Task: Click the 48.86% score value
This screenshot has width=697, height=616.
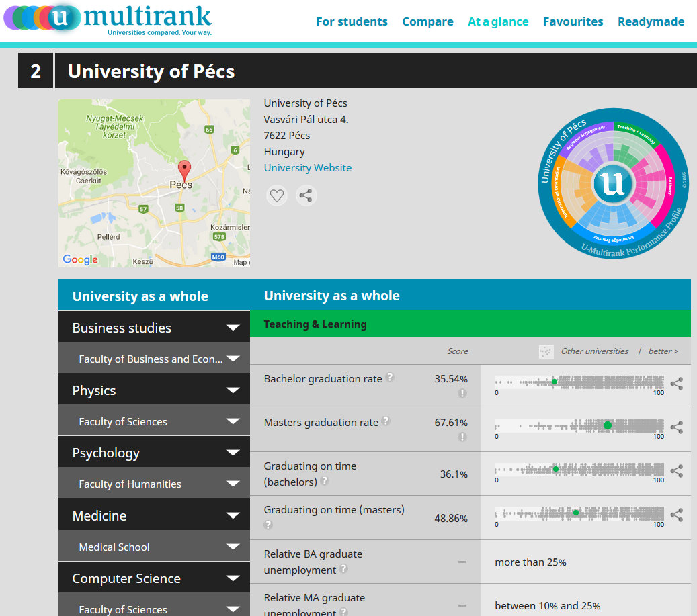Action: pyautogui.click(x=451, y=518)
